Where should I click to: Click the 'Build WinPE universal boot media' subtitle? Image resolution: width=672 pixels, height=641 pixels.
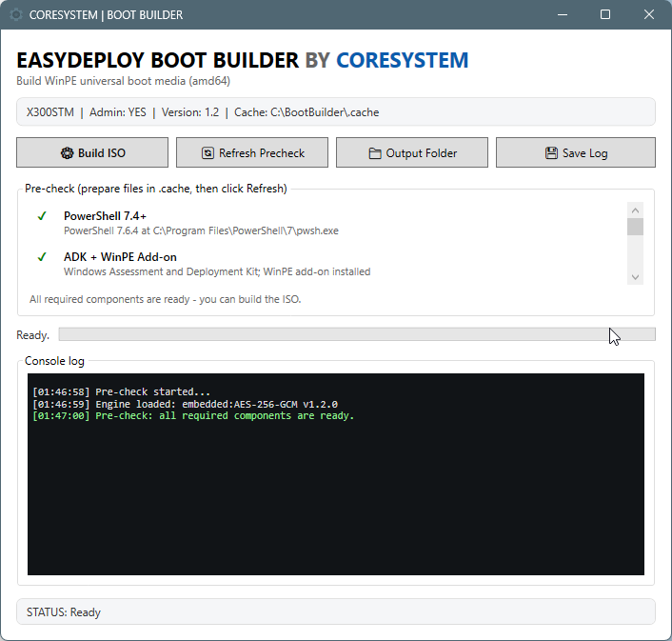pos(123,81)
